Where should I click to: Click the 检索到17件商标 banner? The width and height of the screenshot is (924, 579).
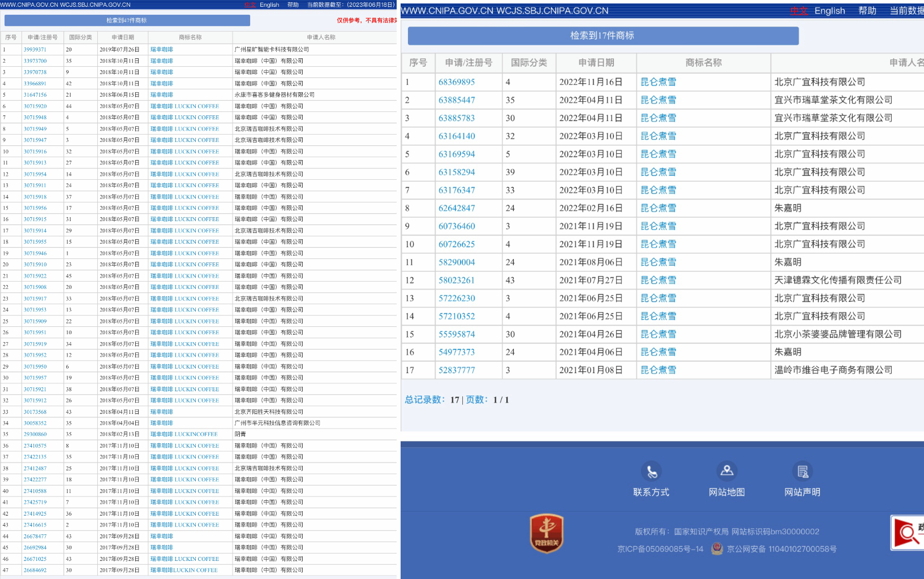pyautogui.click(x=603, y=36)
